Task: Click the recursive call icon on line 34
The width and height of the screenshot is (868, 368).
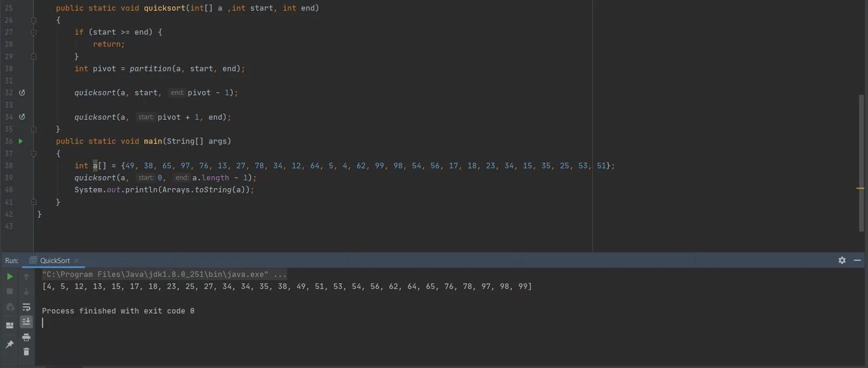Action: click(22, 117)
